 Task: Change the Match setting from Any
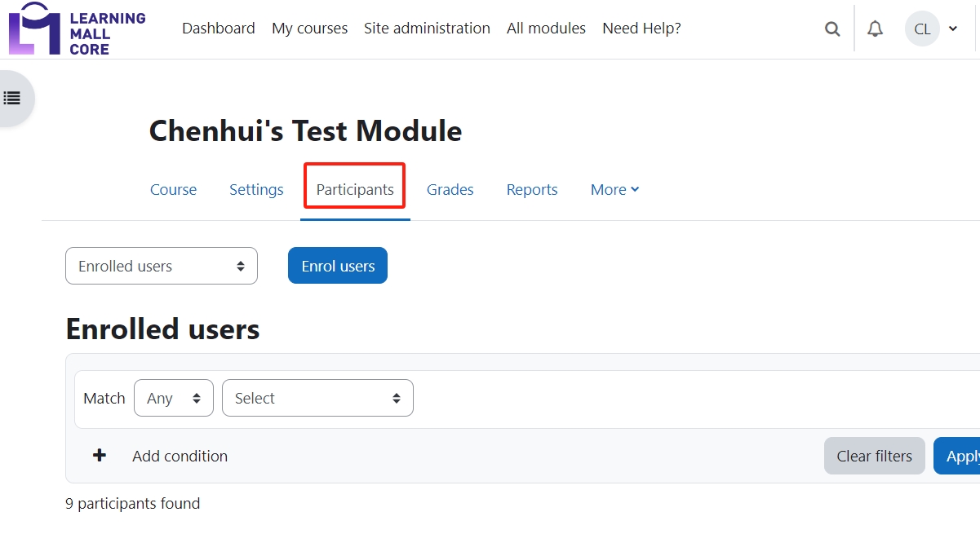coord(173,398)
